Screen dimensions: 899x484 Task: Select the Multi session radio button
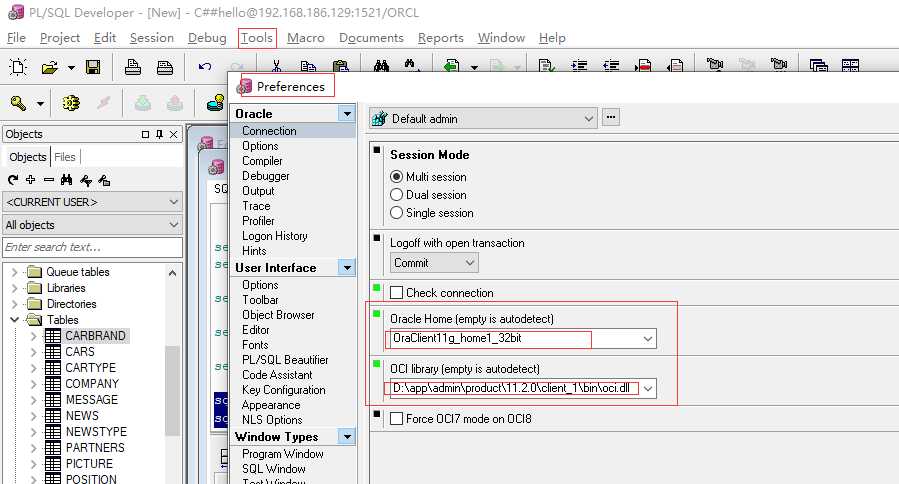(396, 177)
